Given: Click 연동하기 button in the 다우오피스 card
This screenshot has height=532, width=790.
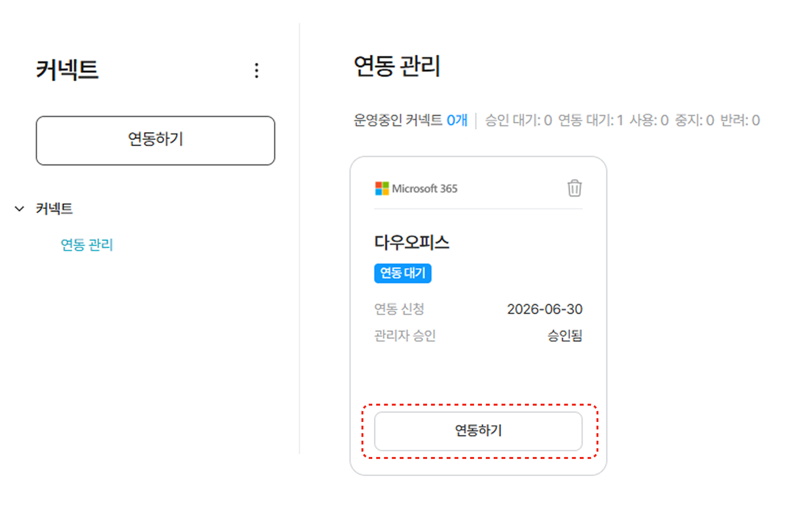Looking at the screenshot, I should click(478, 431).
